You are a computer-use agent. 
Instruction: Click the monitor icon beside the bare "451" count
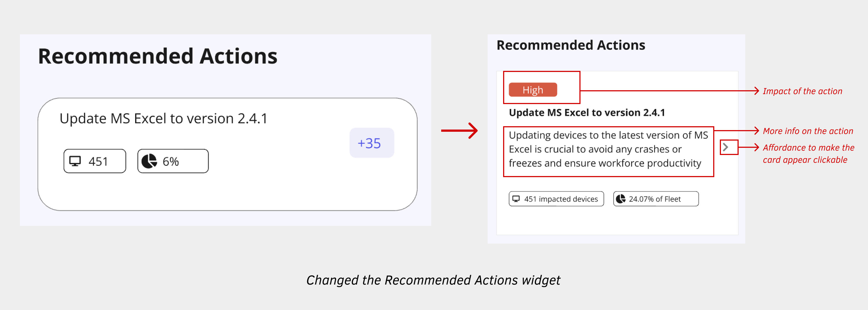[x=75, y=161]
